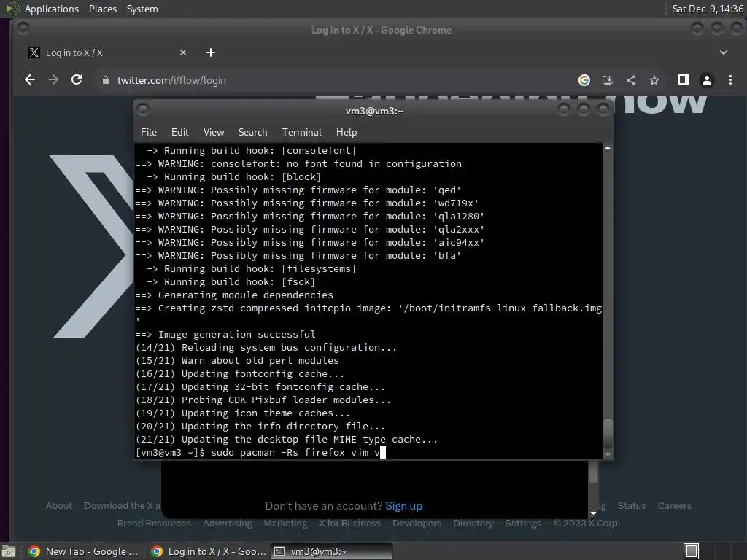Open Chrome three-dot menu
The width and height of the screenshot is (747, 560).
coord(730,80)
